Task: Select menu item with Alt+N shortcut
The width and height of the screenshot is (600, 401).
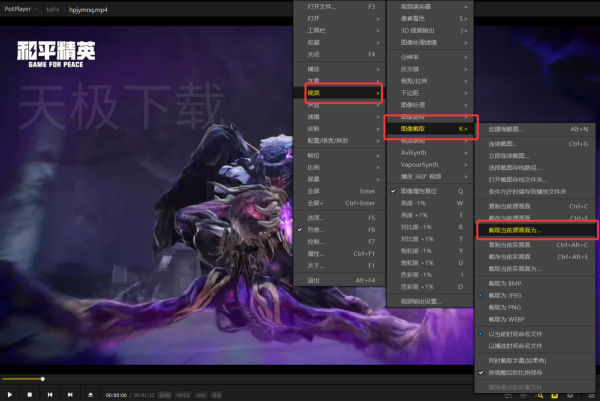Action: 535,129
